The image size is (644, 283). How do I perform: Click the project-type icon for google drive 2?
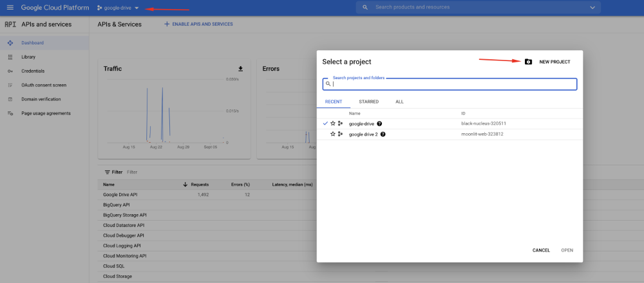(x=341, y=134)
